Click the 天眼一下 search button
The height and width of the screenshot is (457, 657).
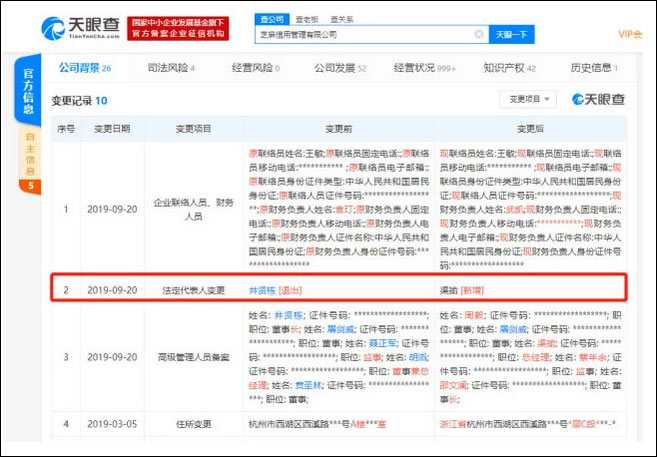tap(511, 34)
